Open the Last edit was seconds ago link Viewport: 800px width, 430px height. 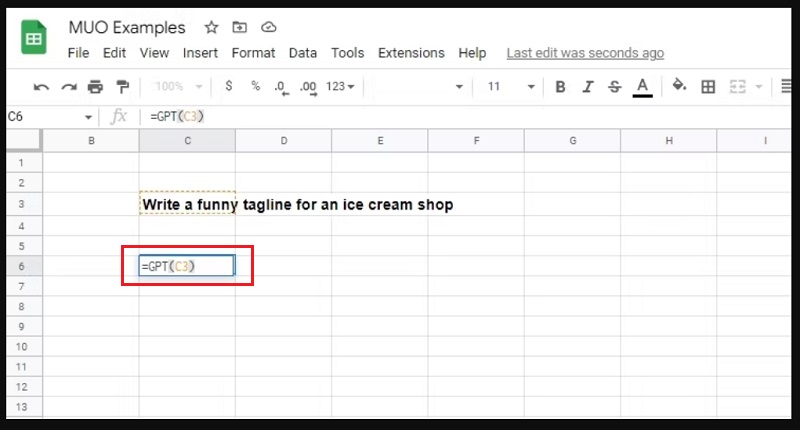point(585,53)
